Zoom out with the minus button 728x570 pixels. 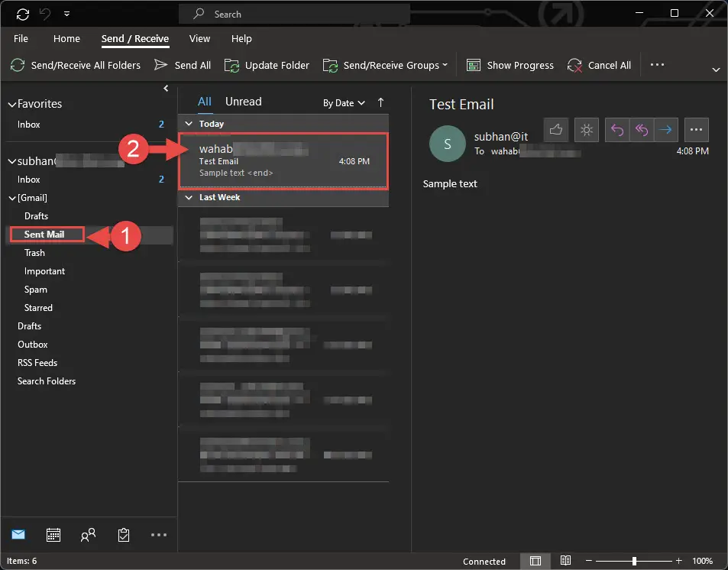point(589,561)
